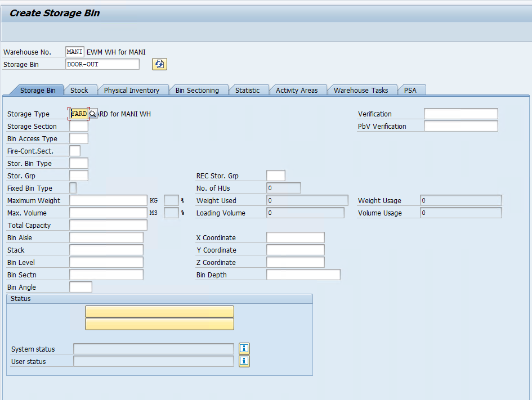Open the Physical Inventory tab
532x400 pixels.
tap(132, 90)
